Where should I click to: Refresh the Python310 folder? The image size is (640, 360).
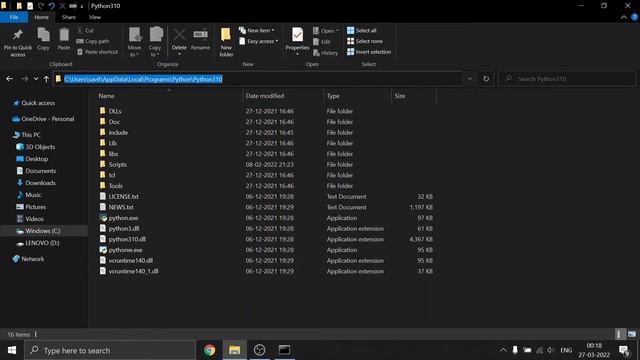pos(486,79)
